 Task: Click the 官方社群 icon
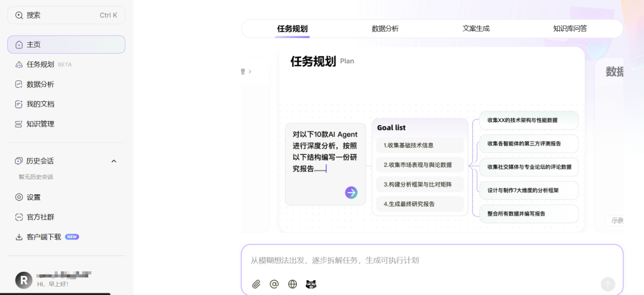point(19,217)
